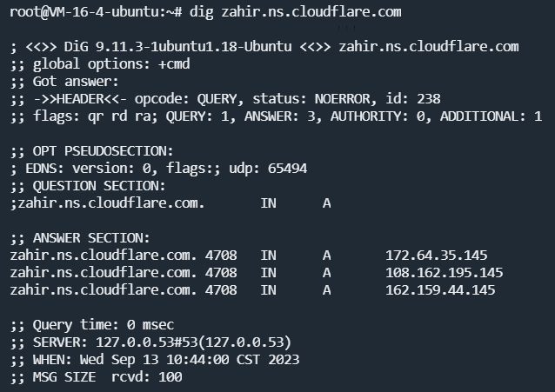The image size is (555, 392).
Task: Click the Query time 0 msec line
Action: (x=92, y=325)
